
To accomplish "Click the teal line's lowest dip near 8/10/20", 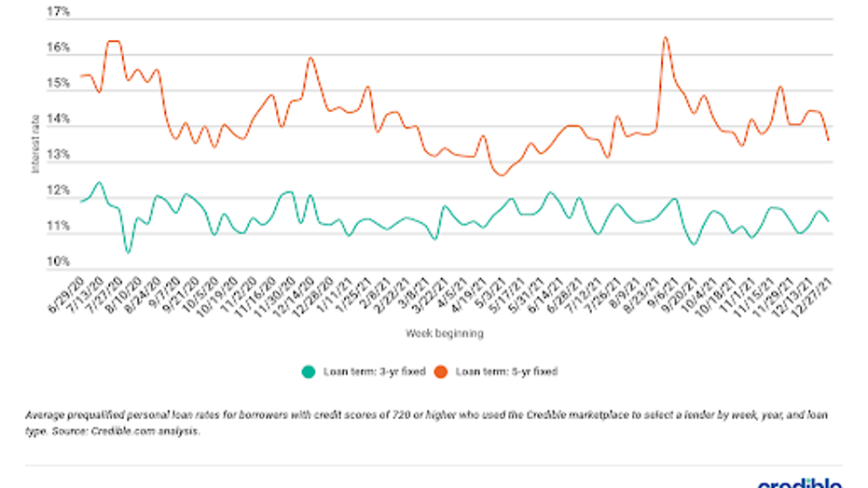I will point(128,253).
